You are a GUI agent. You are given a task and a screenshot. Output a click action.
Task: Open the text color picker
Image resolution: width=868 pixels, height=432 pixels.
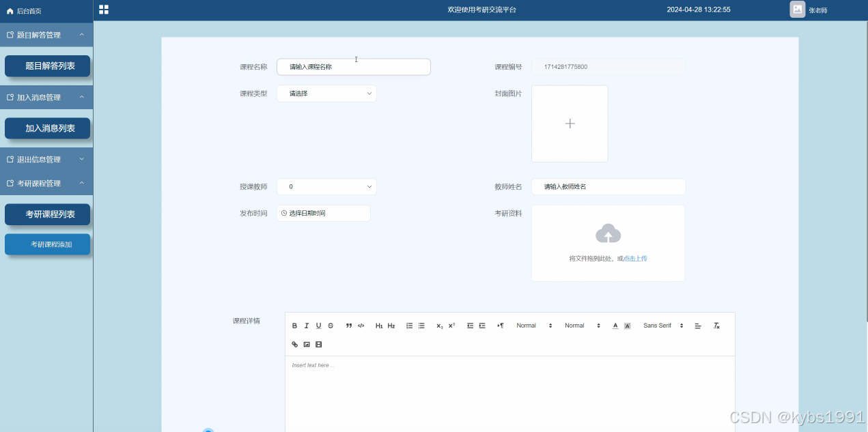coord(615,326)
